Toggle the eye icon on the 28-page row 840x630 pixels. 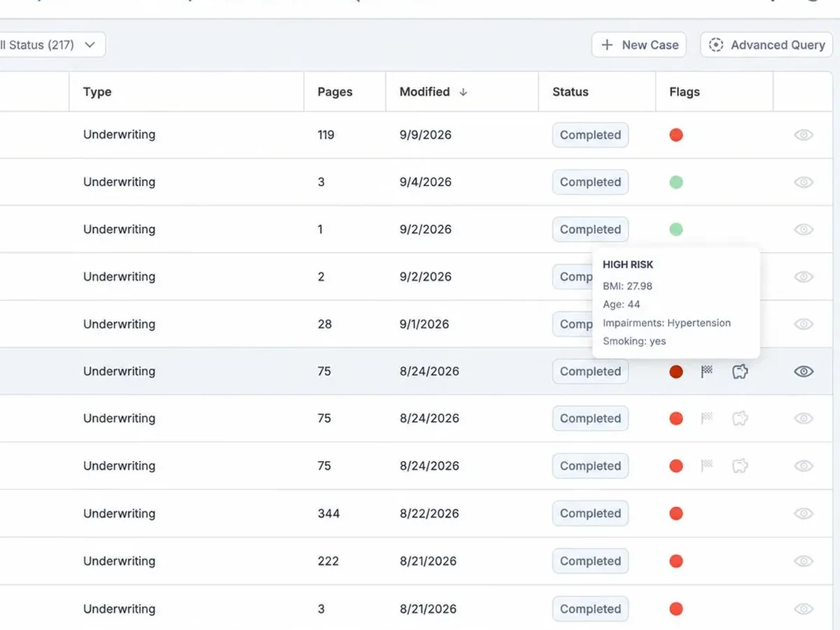[x=804, y=324]
